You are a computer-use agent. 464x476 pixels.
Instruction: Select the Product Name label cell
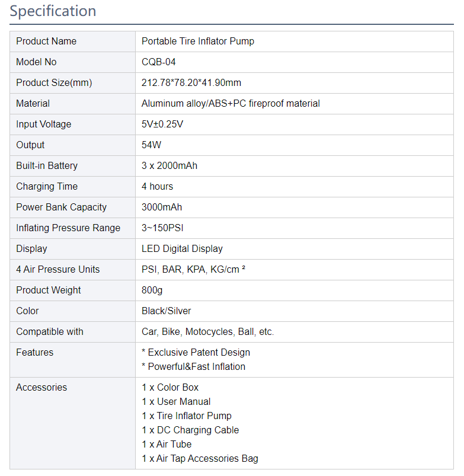72,41
